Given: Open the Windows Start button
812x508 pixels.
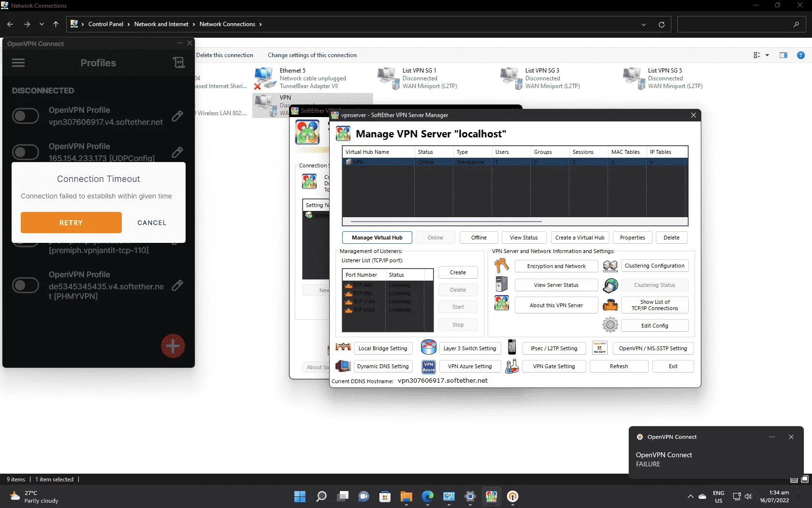Looking at the screenshot, I should coord(300,496).
